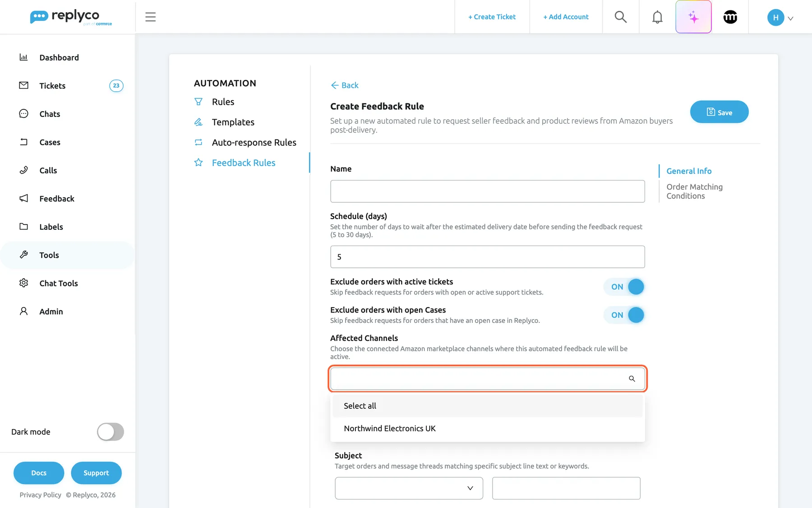Click the Replyco logo
Screen dimensions: 812x508
[71, 17]
